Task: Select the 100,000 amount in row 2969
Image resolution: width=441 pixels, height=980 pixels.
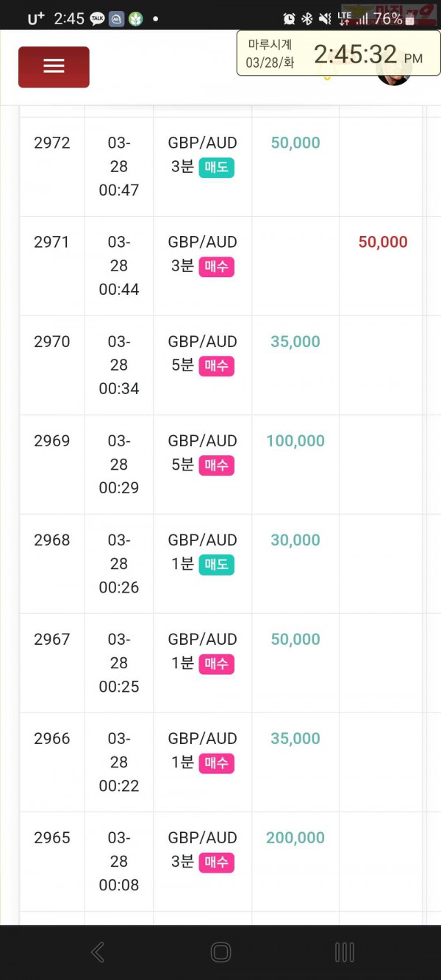Action: pyautogui.click(x=295, y=440)
